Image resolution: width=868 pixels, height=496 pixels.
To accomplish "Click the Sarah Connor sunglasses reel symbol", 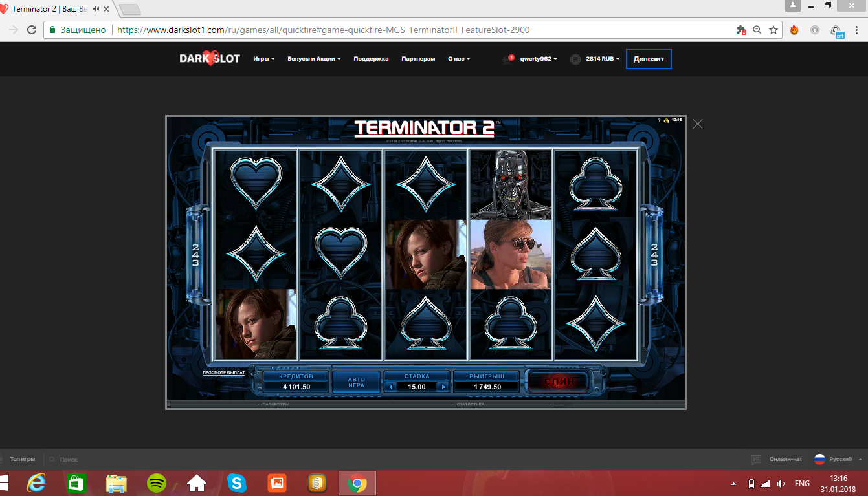I will click(x=511, y=254).
